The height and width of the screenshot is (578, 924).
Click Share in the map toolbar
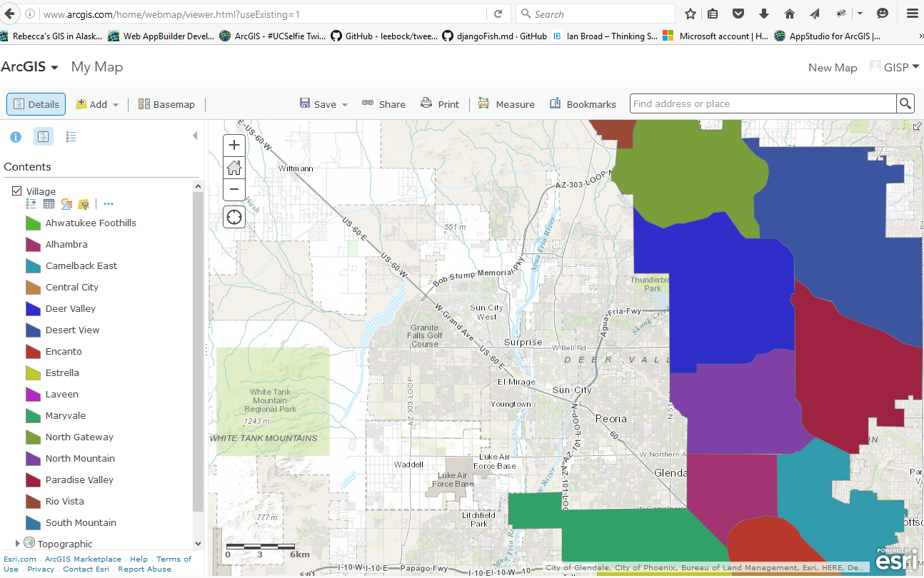pyautogui.click(x=383, y=104)
